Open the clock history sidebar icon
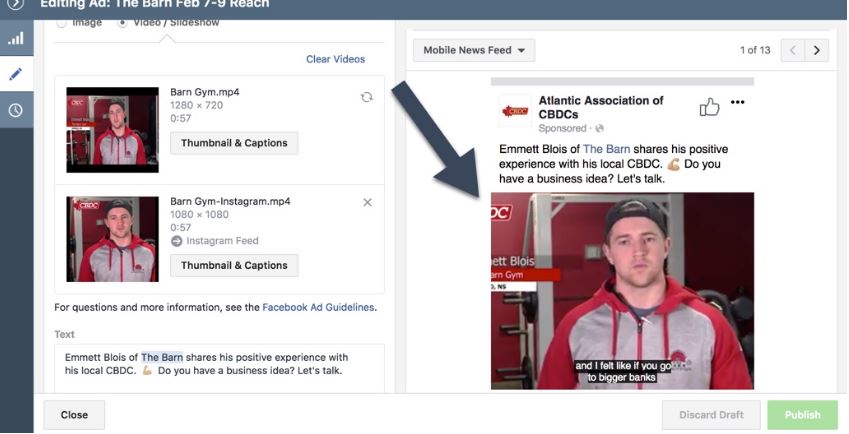The width and height of the screenshot is (849, 434). point(16,110)
